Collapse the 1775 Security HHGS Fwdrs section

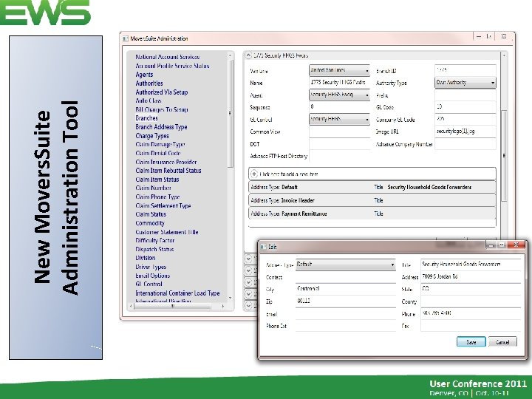pos(248,55)
